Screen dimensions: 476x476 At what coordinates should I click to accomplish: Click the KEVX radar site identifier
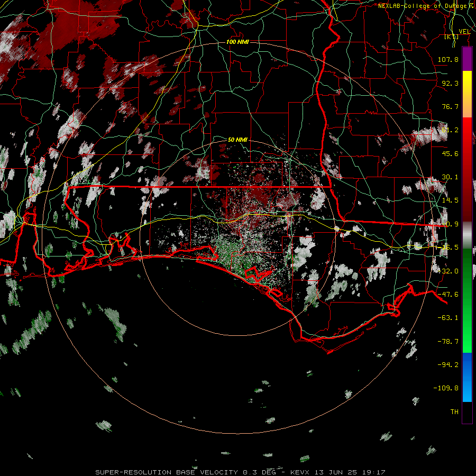pyautogui.click(x=300, y=472)
